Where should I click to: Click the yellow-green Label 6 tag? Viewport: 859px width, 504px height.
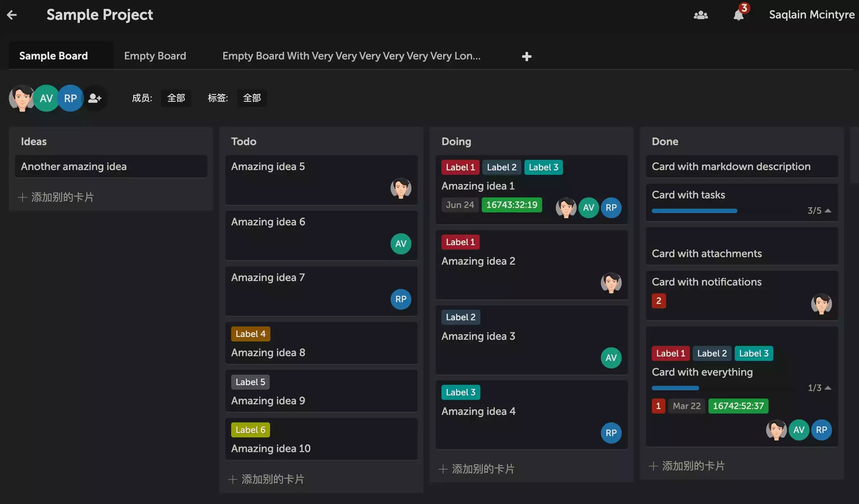point(250,430)
